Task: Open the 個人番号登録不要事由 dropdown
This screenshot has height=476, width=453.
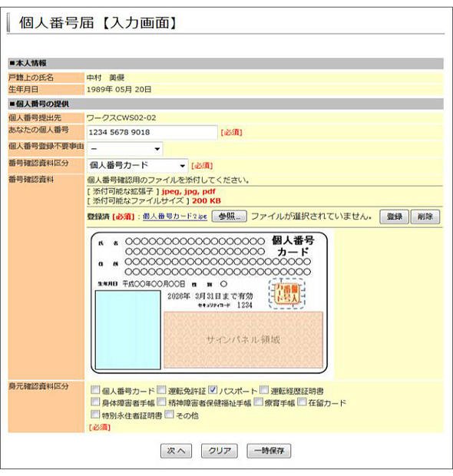Action: click(125, 149)
